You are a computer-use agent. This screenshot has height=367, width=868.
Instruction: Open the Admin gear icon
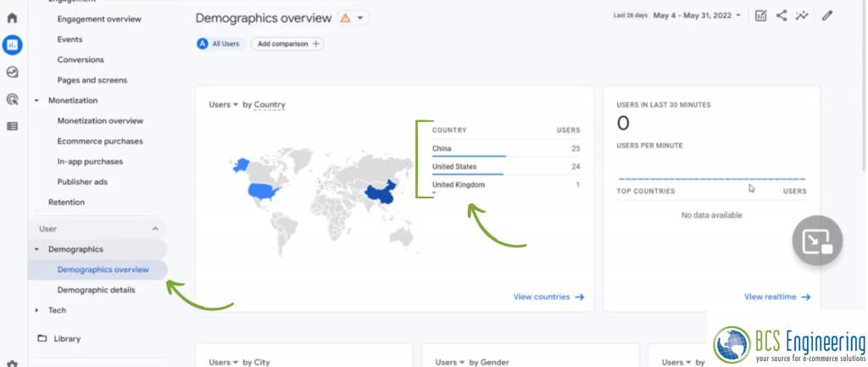click(12, 363)
